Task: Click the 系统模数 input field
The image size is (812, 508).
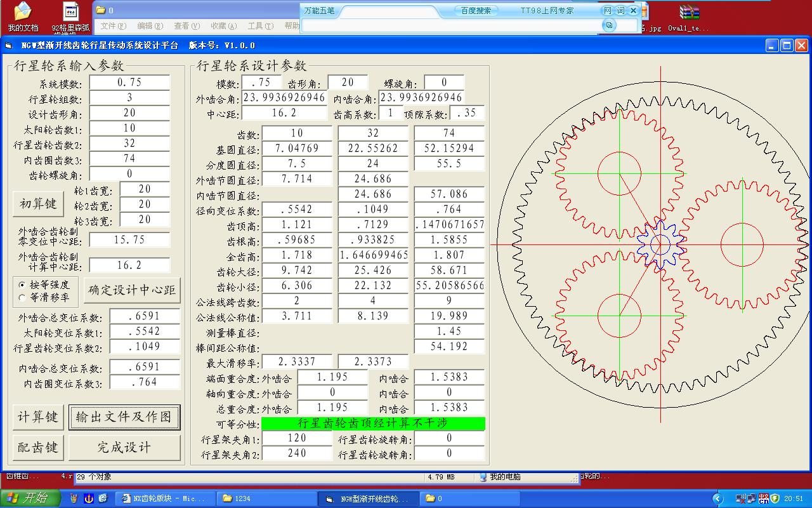Action: (x=129, y=83)
